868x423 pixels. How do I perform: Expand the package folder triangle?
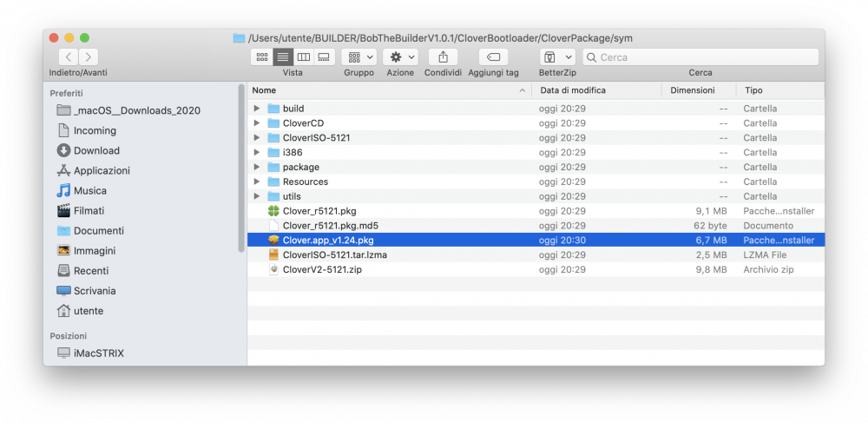click(x=256, y=168)
